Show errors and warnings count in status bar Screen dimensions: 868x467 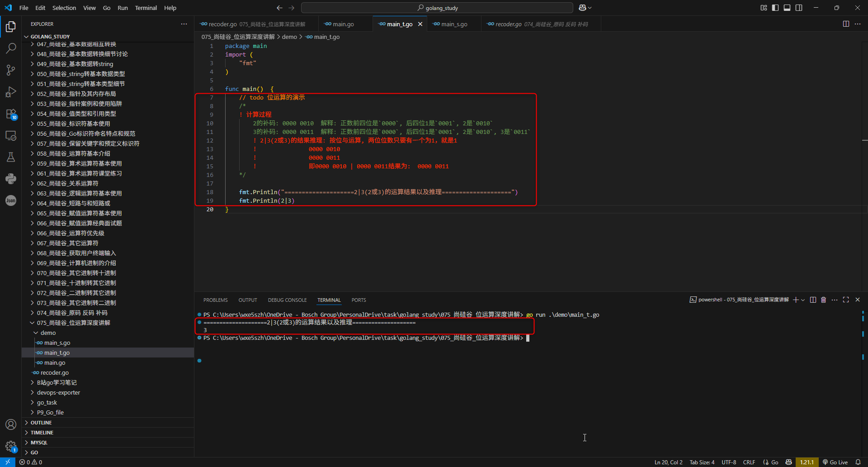31,462
